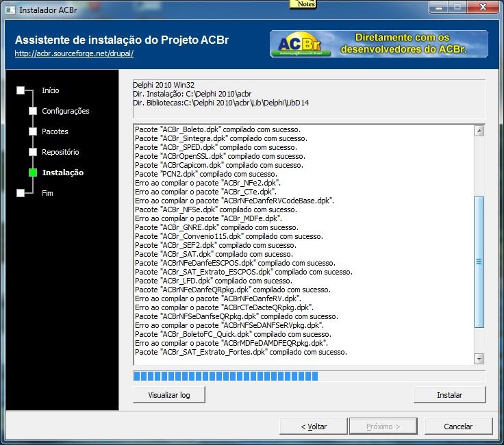Close the Instalador ACBr window
The image size is (504, 445).
click(x=483, y=7)
